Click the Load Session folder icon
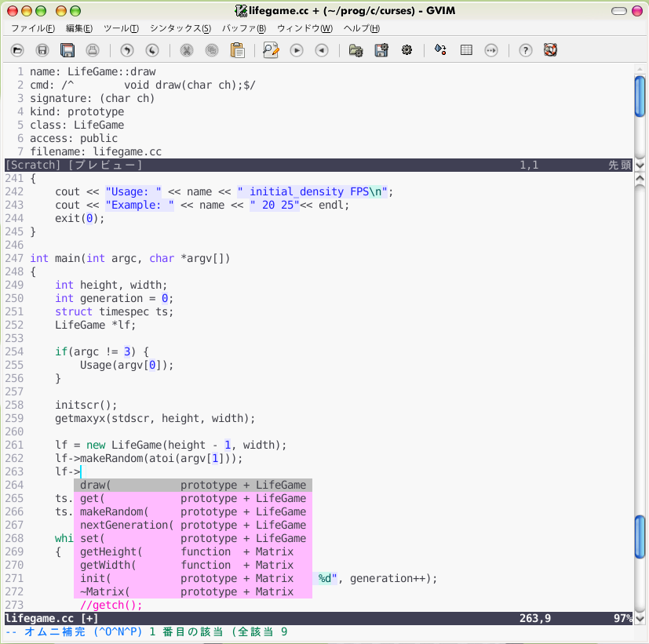 tap(356, 50)
